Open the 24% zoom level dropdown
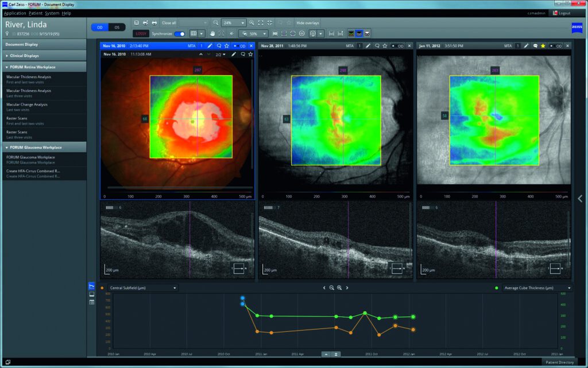The image size is (588, 368). pyautogui.click(x=233, y=23)
